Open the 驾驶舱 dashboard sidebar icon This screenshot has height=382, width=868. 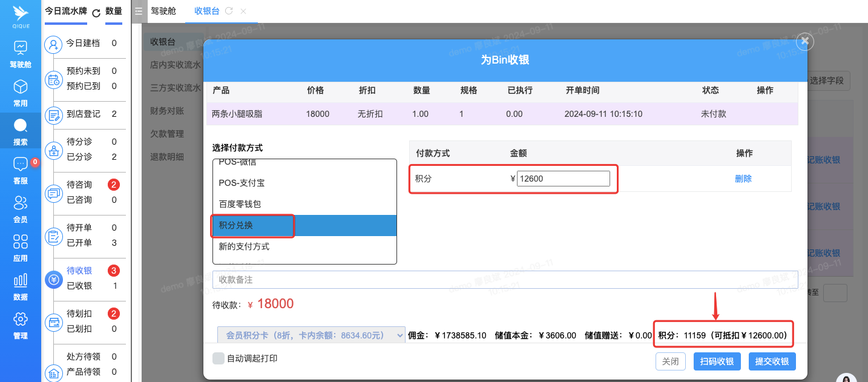point(21,48)
